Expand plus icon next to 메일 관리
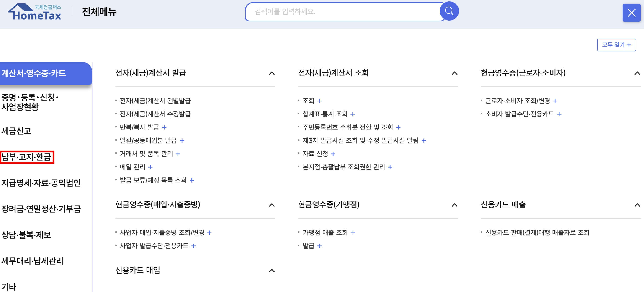The width and height of the screenshot is (644, 292). pos(150,167)
